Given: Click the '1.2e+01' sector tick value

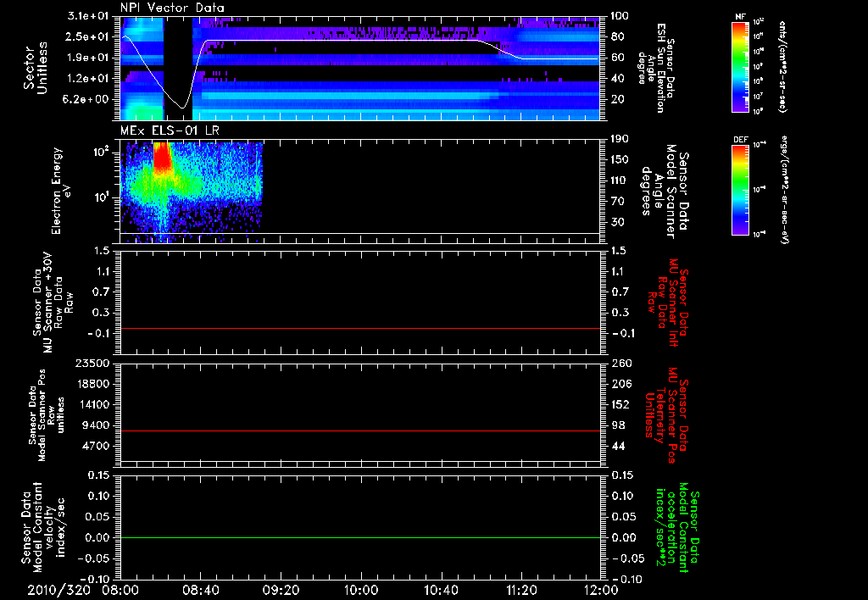Looking at the screenshot, I should tap(87, 79).
